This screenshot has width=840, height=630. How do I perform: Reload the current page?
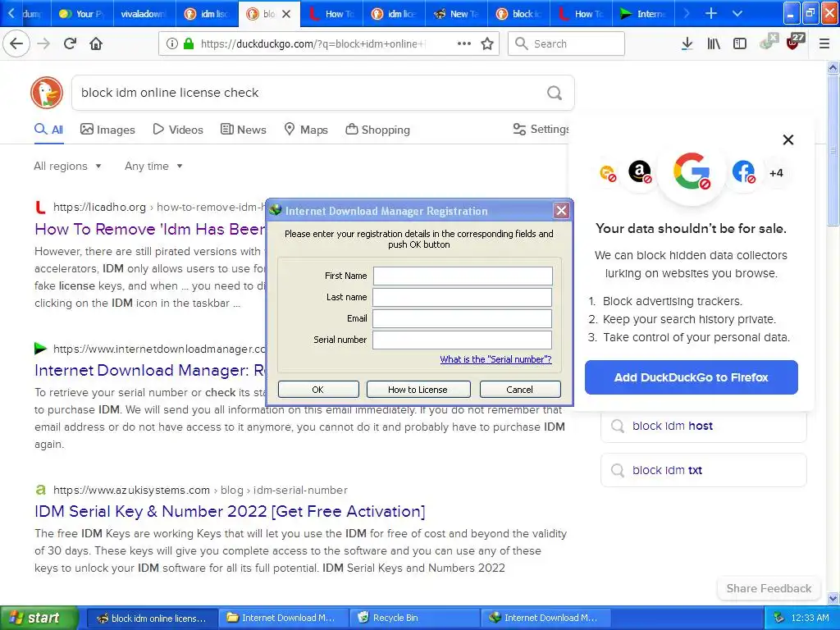(70, 43)
